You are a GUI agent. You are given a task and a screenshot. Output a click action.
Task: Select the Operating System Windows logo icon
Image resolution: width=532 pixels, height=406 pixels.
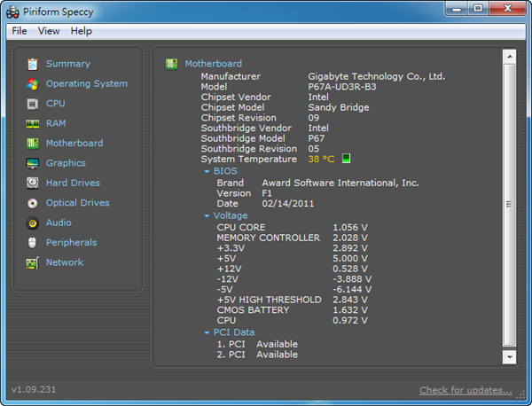click(33, 84)
